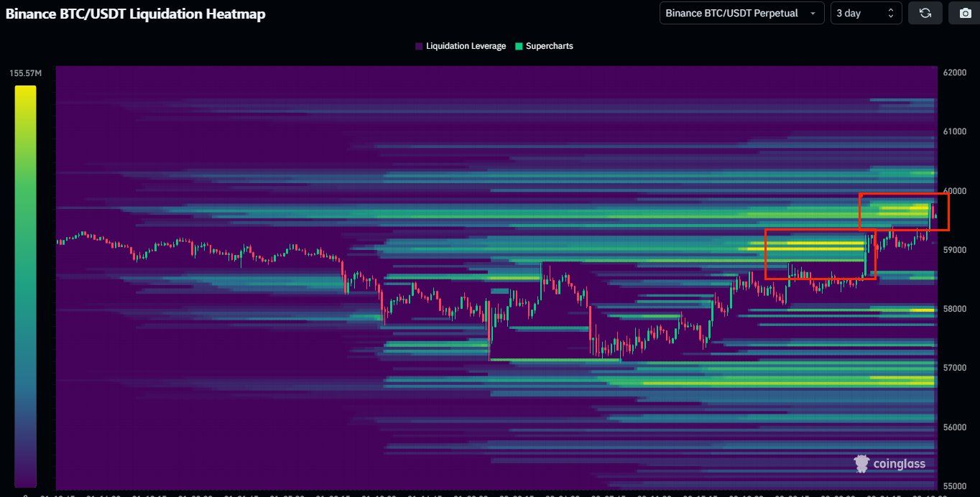Click the 59000 price axis label
Viewport: 980px width, 497px height.
(x=954, y=250)
